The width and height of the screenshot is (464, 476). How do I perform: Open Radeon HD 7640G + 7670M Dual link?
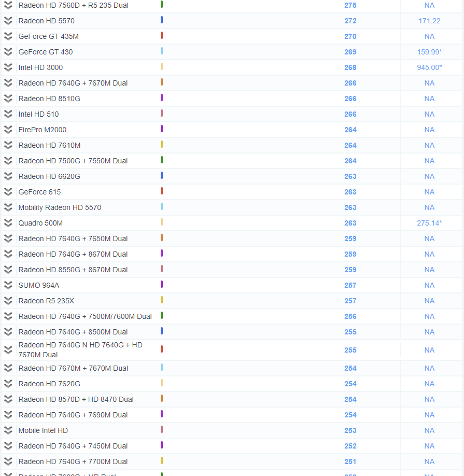pyautogui.click(x=73, y=83)
